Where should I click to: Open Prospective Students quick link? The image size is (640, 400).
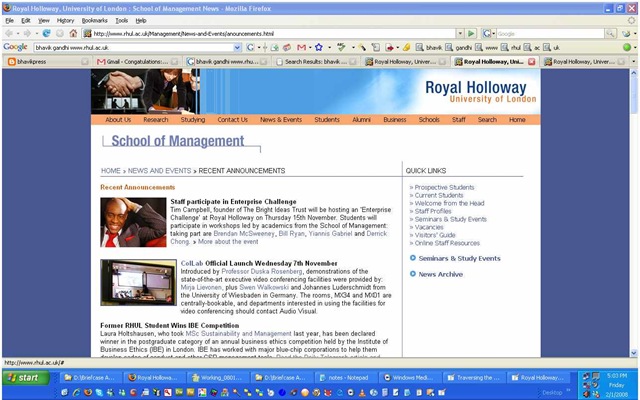tap(444, 187)
